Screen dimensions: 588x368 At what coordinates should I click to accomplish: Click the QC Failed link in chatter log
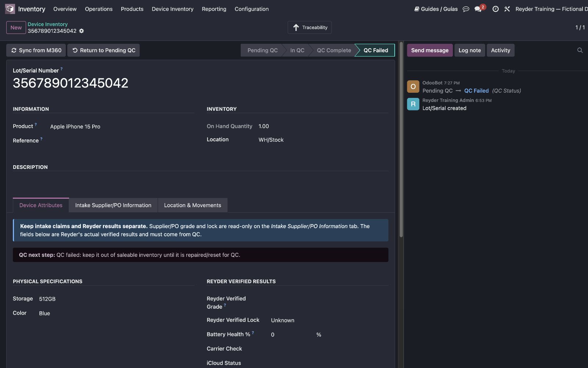click(x=476, y=91)
